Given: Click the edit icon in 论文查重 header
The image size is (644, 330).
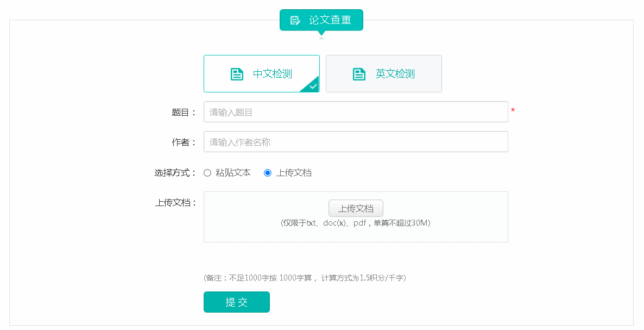Looking at the screenshot, I should [x=295, y=21].
